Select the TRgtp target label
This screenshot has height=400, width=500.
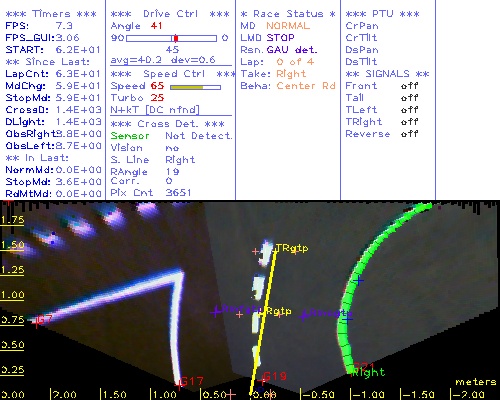click(x=292, y=248)
